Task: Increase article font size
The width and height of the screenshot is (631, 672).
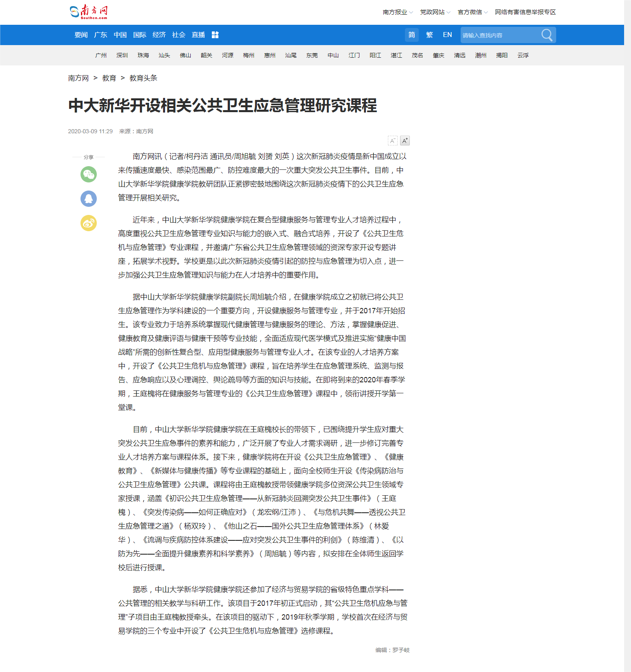Action: pos(405,141)
